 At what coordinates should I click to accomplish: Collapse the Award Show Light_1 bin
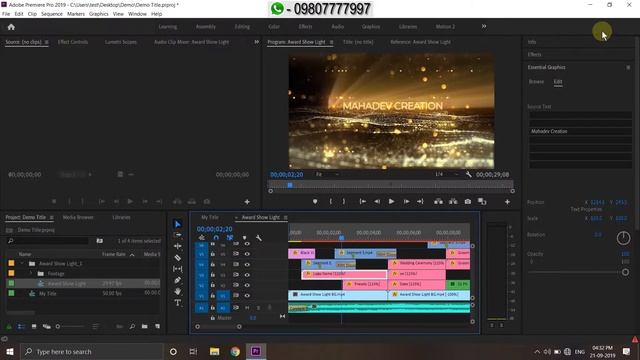click(x=22, y=264)
